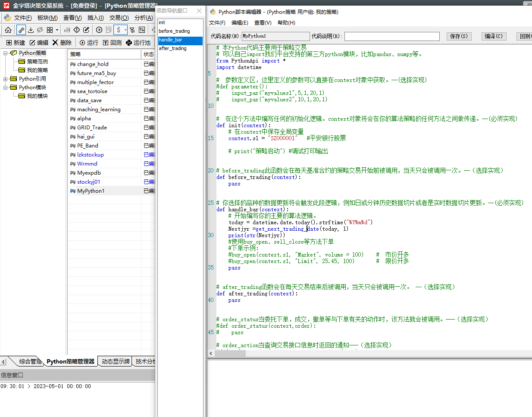Screen dimensions: 532x417
Task: Expand the Python引用 tree node
Action: coord(6,79)
